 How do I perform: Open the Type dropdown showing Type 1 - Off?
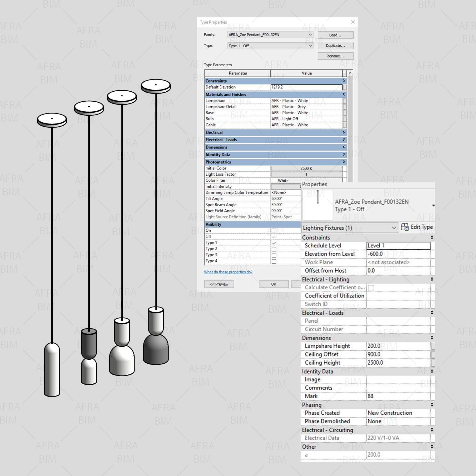(x=310, y=46)
